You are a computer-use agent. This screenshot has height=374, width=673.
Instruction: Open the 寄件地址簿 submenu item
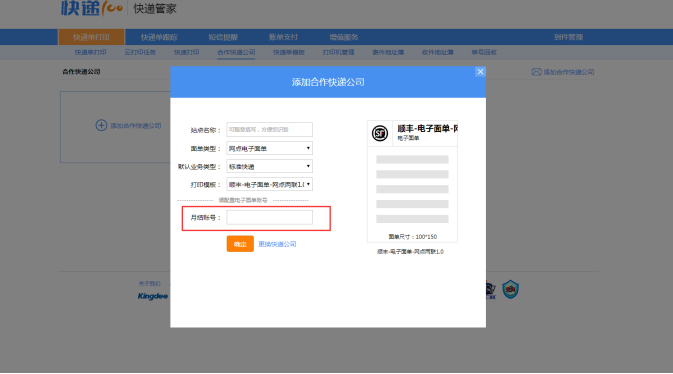click(x=388, y=52)
